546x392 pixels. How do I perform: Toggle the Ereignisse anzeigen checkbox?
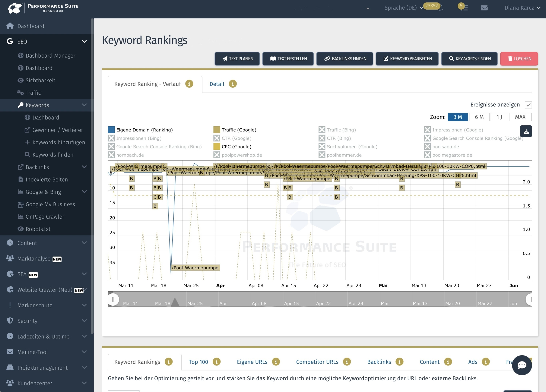pyautogui.click(x=528, y=105)
